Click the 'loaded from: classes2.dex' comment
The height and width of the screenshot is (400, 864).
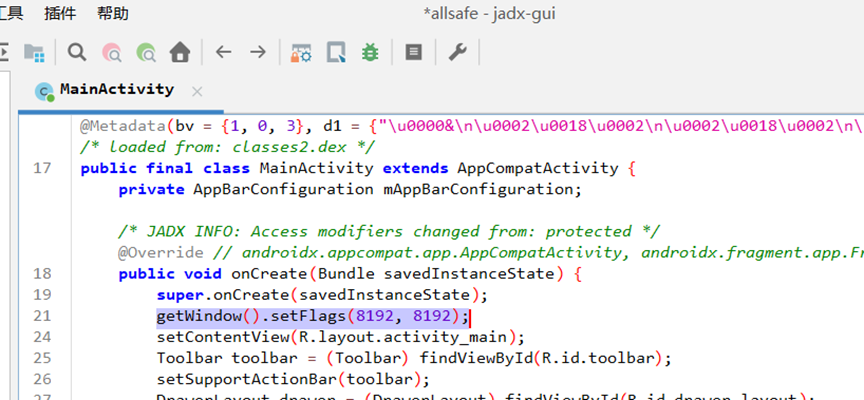[228, 147]
